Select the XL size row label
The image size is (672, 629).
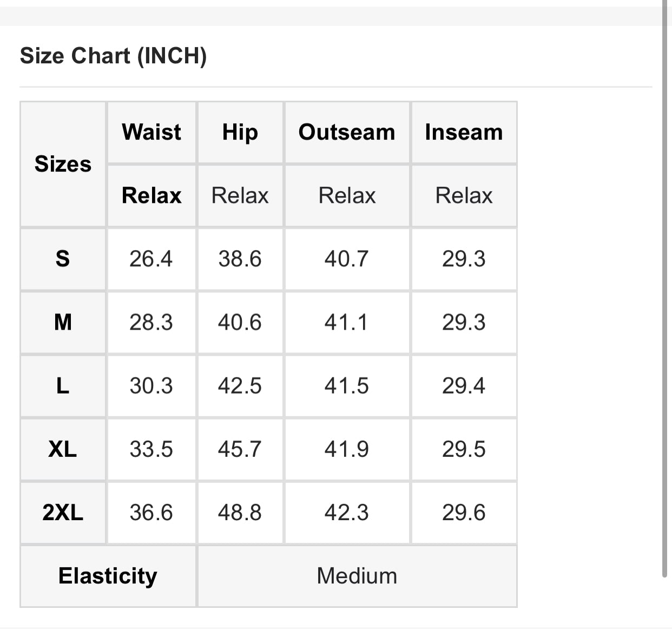63,449
